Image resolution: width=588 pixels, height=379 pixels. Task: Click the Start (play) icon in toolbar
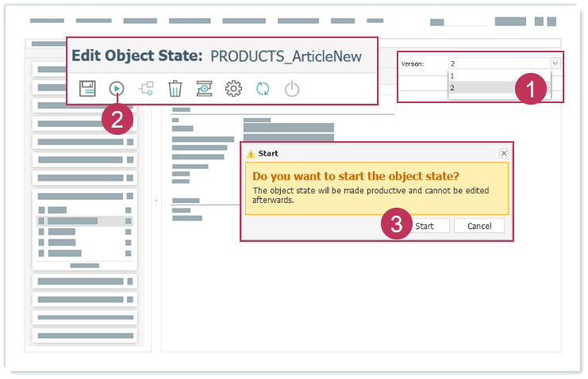[117, 88]
